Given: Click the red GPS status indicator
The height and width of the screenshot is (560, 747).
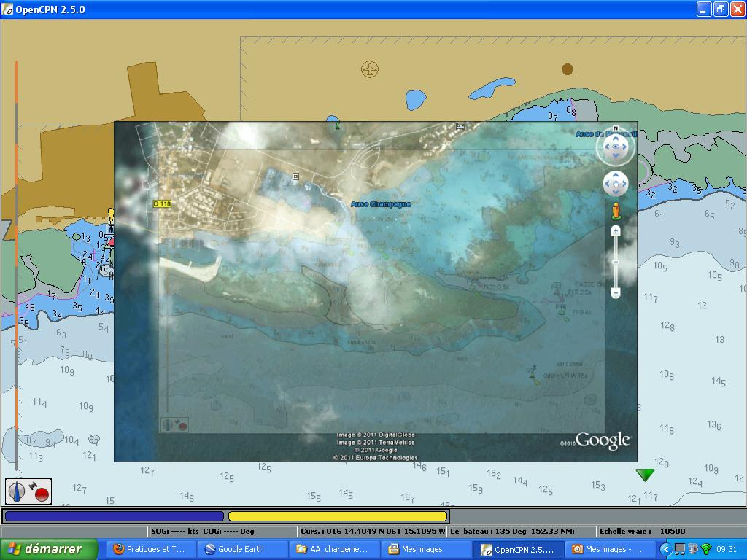Looking at the screenshot, I should pyautogui.click(x=42, y=495).
